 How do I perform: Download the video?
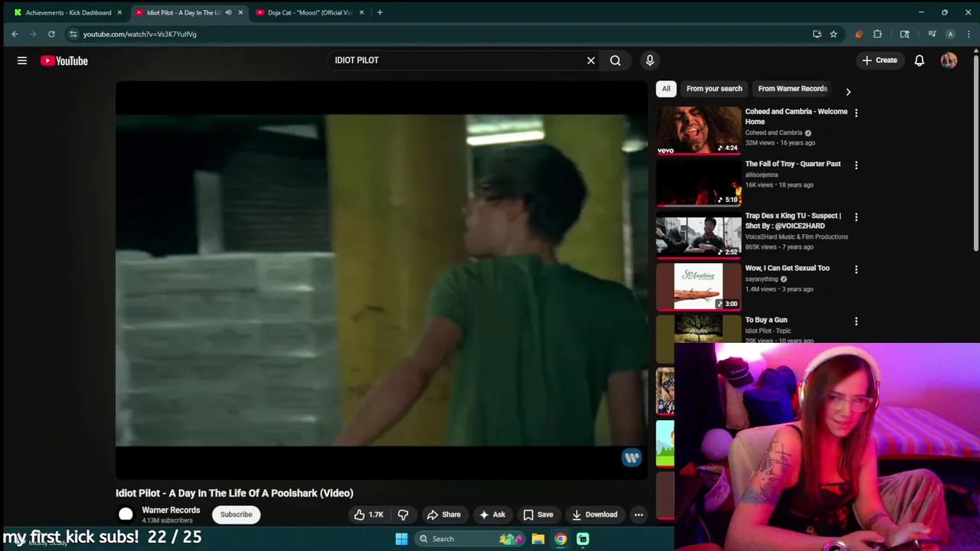tap(595, 514)
